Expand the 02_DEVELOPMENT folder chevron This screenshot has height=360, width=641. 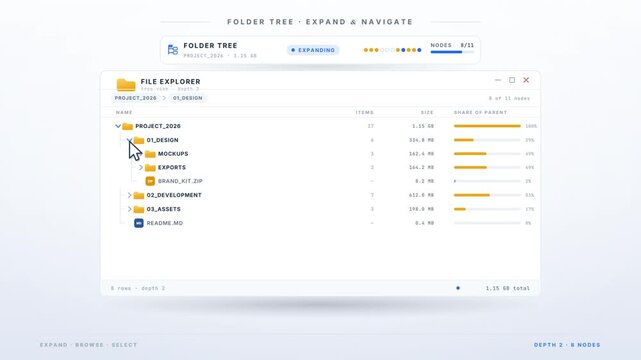click(x=129, y=195)
